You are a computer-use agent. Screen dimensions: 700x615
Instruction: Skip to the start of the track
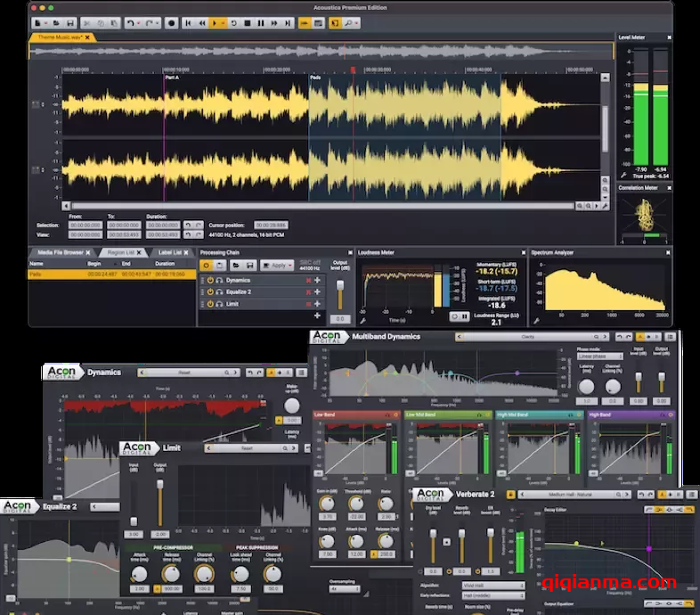(x=189, y=22)
